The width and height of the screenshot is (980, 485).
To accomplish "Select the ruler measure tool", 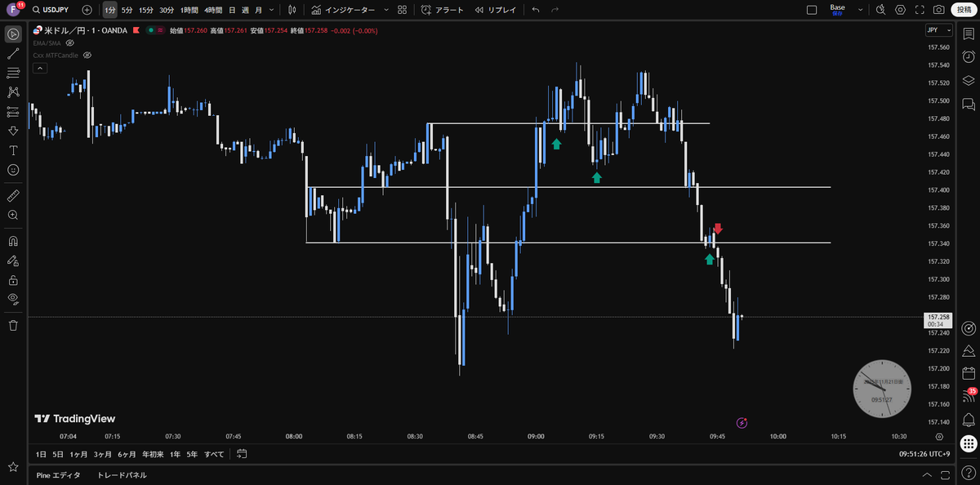I will pos(13,196).
